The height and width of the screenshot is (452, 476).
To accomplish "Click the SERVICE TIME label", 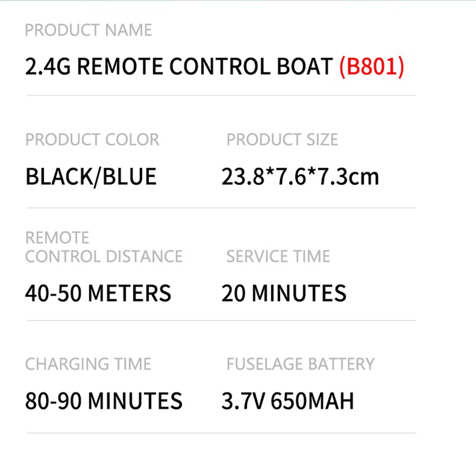I will pos(278,256).
